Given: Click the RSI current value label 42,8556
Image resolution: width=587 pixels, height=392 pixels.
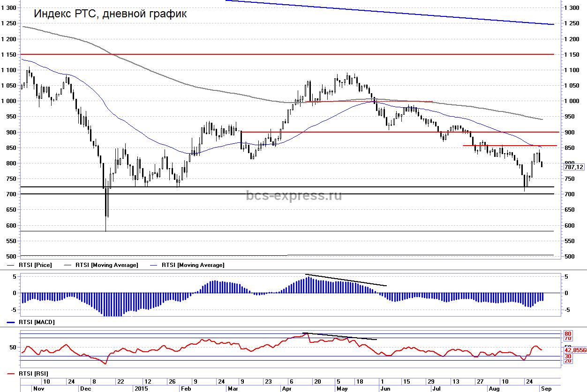Looking at the screenshot, I should tap(575, 349).
